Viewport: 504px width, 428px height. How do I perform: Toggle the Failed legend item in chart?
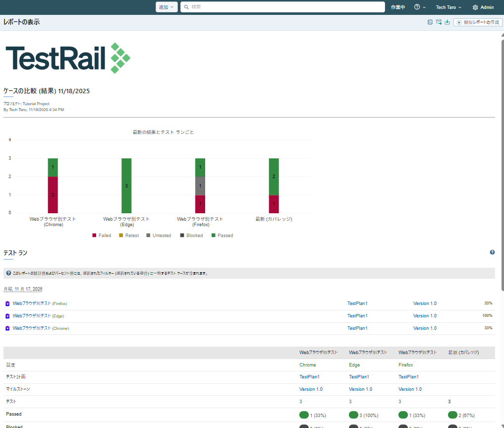[x=102, y=236]
